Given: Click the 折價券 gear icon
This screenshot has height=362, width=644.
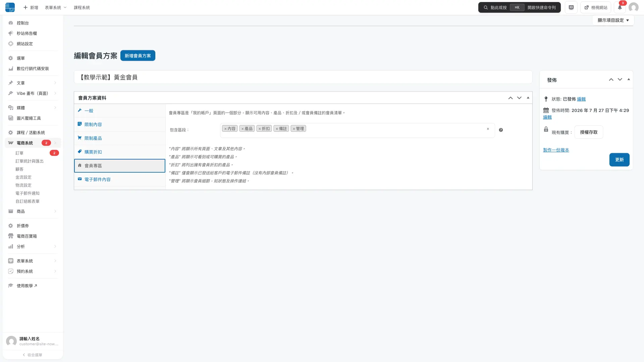Looking at the screenshot, I should click(x=11, y=226).
